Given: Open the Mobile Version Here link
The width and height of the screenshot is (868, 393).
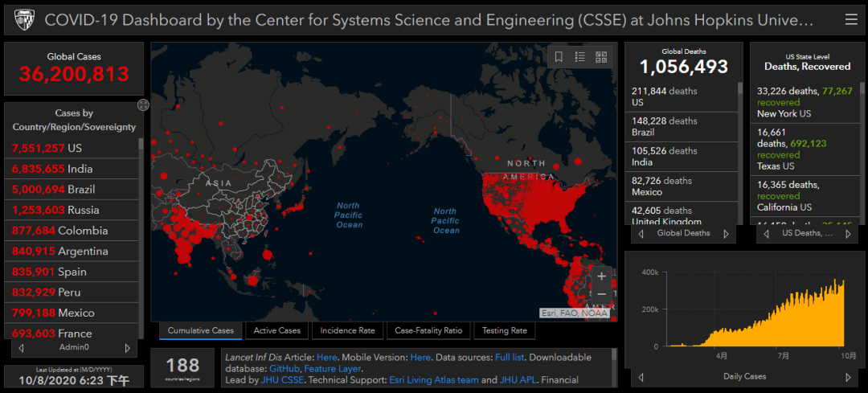Looking at the screenshot, I should [x=419, y=357].
